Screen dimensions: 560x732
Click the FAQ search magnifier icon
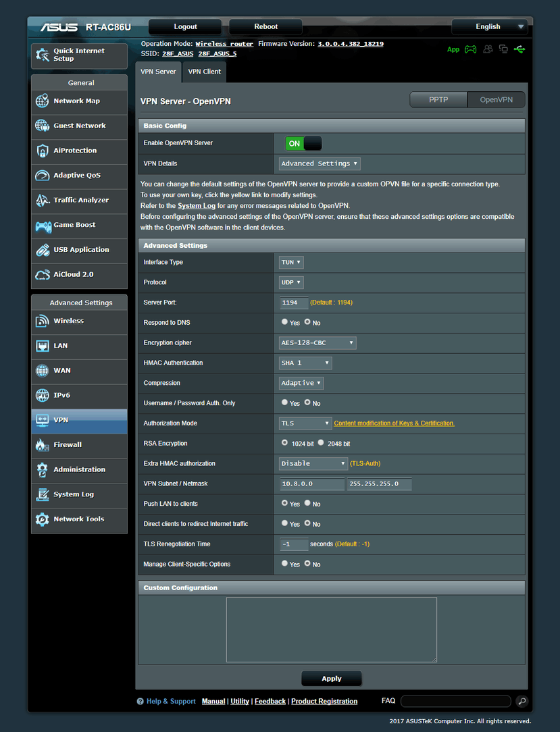click(522, 701)
